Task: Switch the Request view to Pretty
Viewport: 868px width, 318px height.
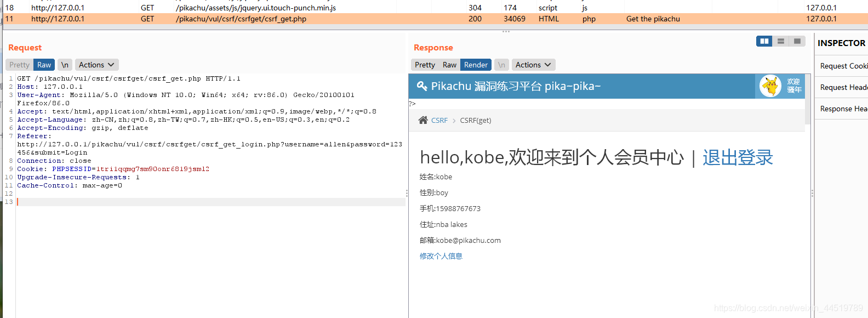Action: [x=19, y=65]
